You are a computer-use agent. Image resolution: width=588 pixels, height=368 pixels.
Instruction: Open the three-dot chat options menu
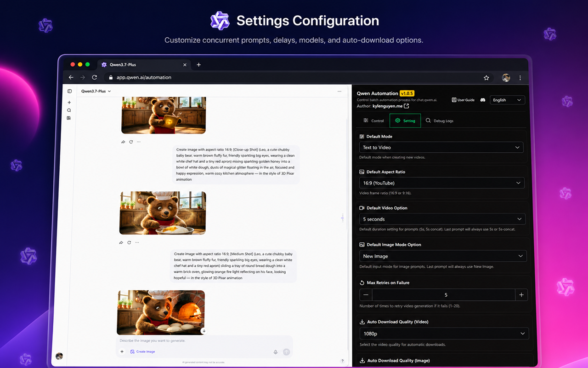[x=339, y=91]
